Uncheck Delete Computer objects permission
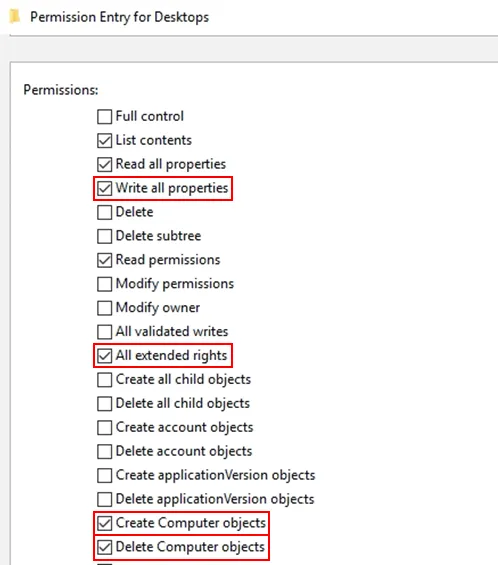This screenshot has height=565, width=498. coord(105,547)
